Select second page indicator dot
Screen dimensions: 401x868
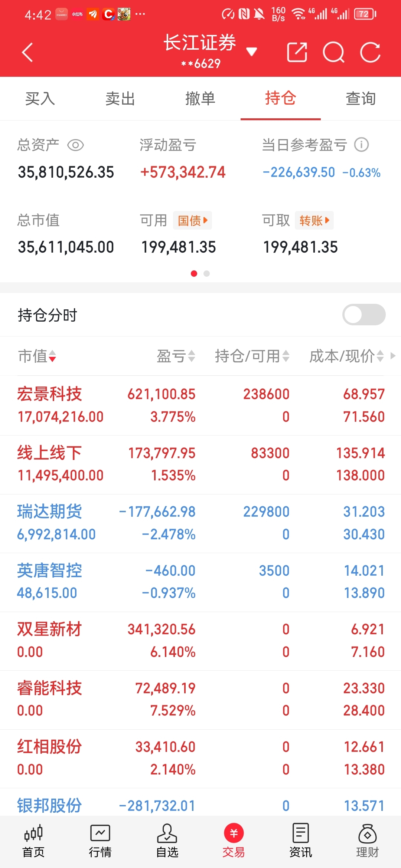[x=207, y=273]
